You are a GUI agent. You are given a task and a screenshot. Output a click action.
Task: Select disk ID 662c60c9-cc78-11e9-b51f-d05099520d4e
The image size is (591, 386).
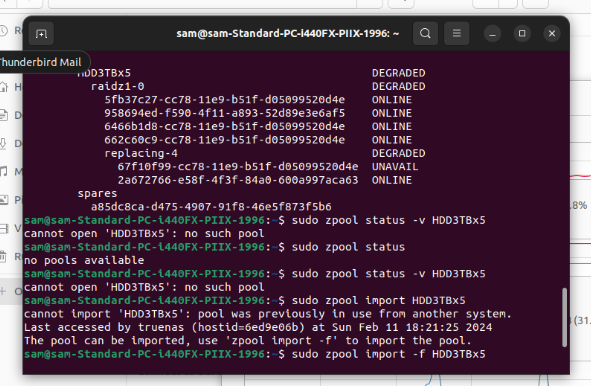click(x=225, y=140)
